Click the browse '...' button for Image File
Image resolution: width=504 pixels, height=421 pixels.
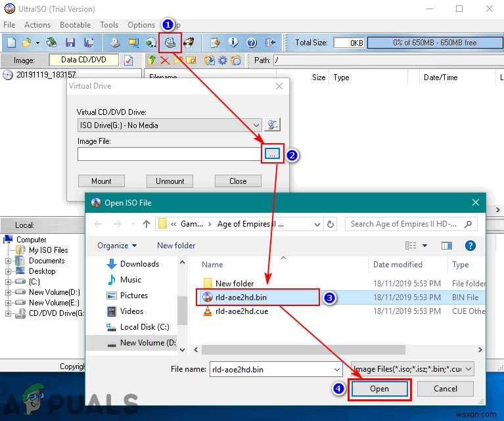[x=272, y=154]
